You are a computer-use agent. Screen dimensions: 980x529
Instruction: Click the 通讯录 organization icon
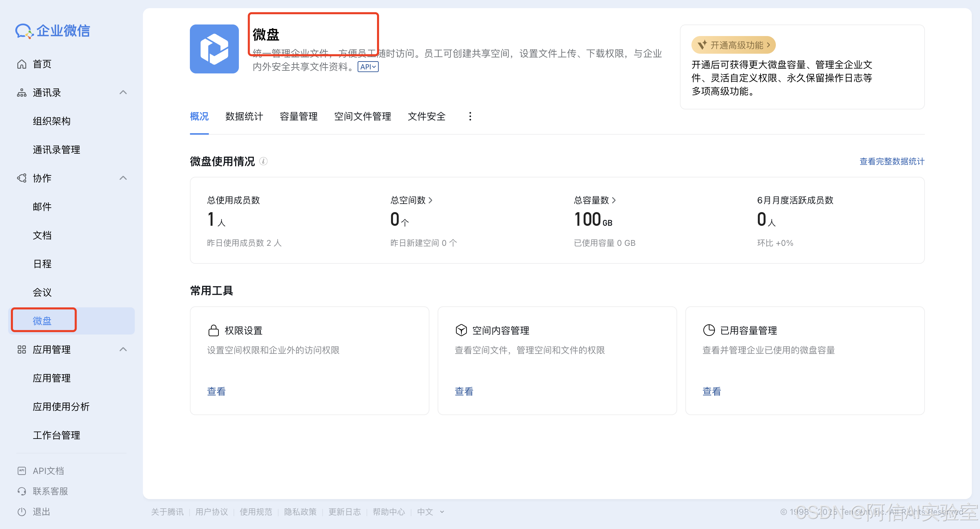[x=22, y=93]
